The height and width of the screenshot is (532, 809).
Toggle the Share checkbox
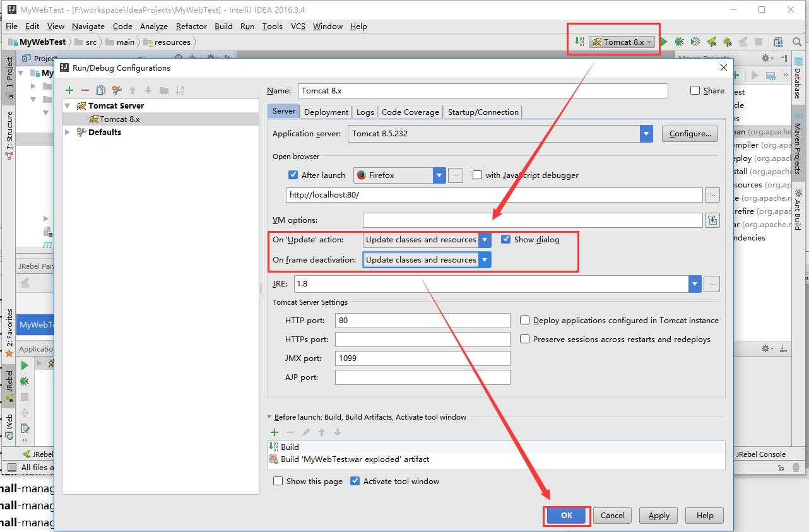click(695, 90)
